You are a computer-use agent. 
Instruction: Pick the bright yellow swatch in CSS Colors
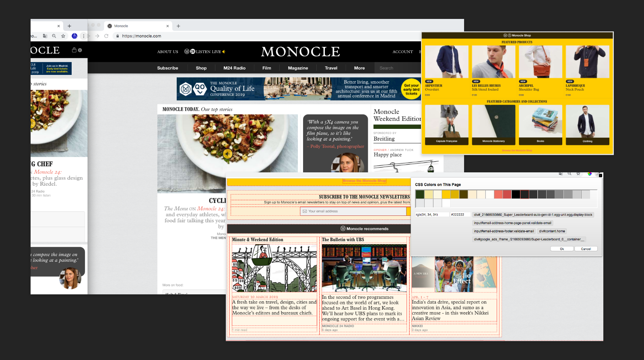pyautogui.click(x=446, y=194)
